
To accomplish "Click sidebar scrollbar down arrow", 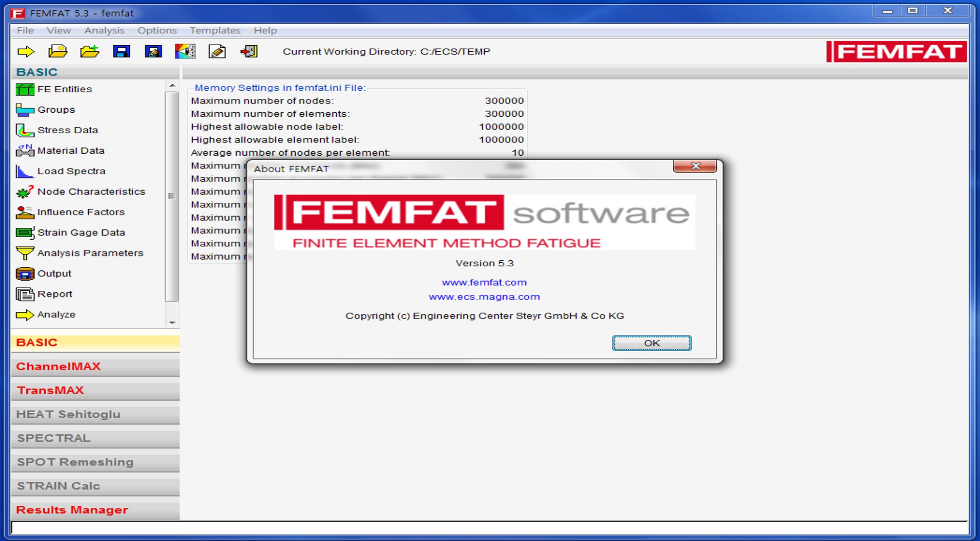I will 172,323.
